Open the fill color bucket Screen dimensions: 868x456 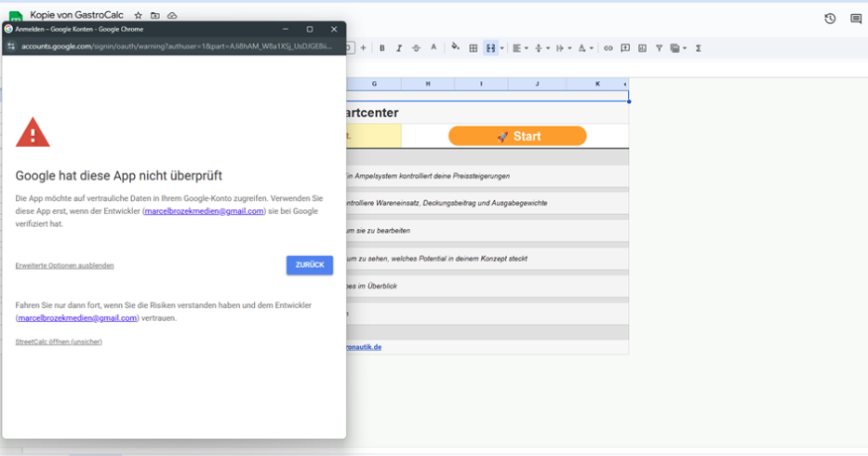[455, 47]
